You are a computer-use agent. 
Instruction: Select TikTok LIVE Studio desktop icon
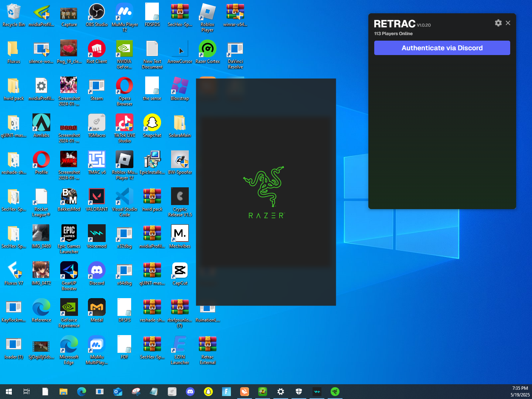point(125,129)
